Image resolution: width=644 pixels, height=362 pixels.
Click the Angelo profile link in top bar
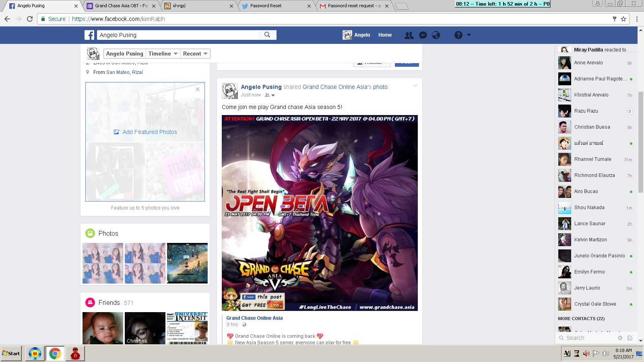point(362,35)
